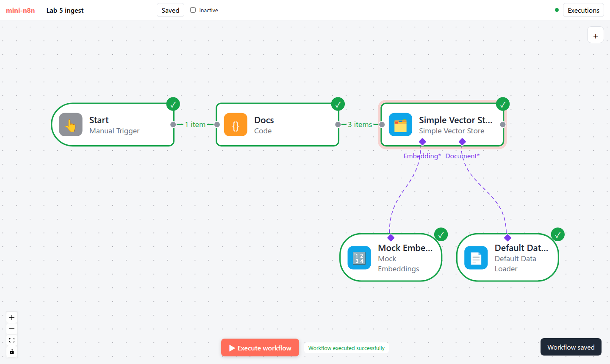Click the '3 items' connection label

click(360, 124)
